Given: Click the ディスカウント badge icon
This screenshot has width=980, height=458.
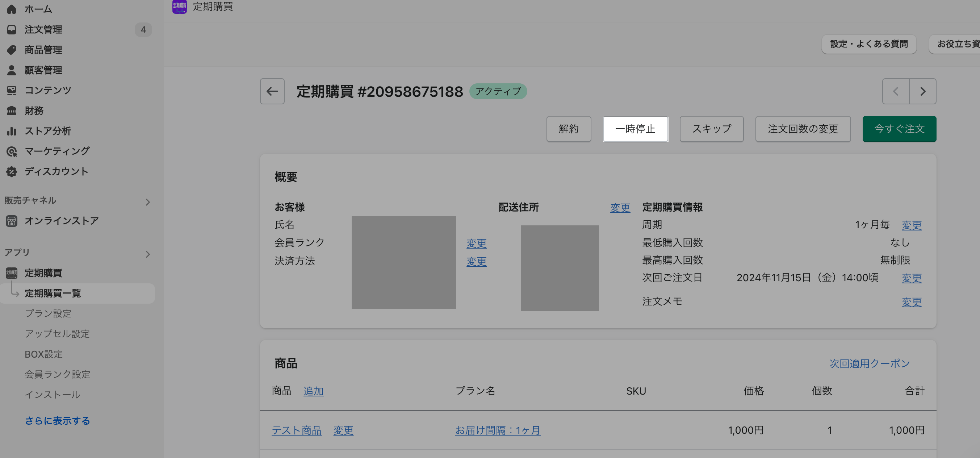Looking at the screenshot, I should point(12,172).
